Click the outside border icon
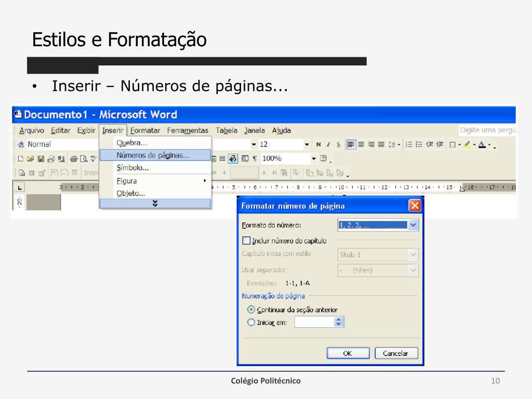The width and height of the screenshot is (532, 399). pos(453,145)
